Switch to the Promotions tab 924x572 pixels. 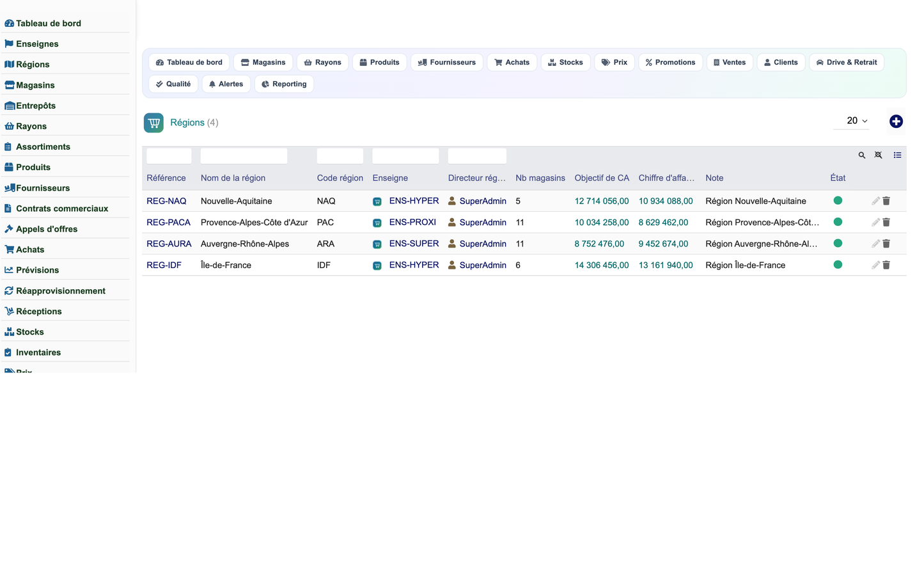[x=670, y=63]
